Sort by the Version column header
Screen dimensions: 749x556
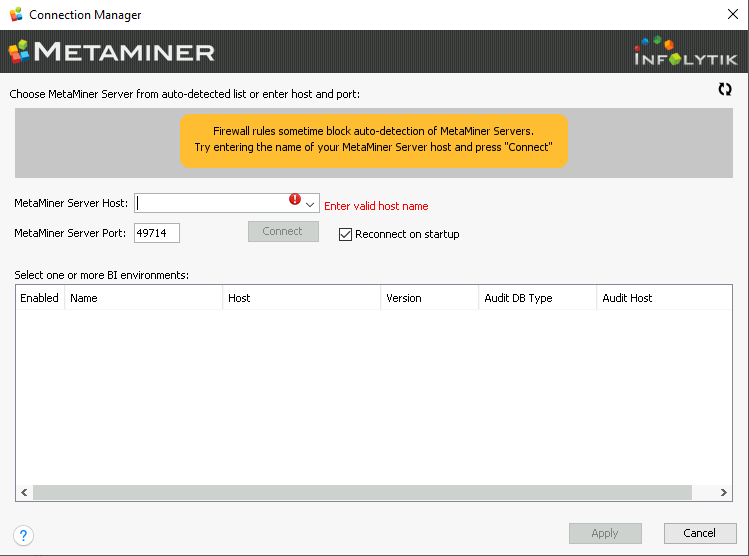(430, 298)
